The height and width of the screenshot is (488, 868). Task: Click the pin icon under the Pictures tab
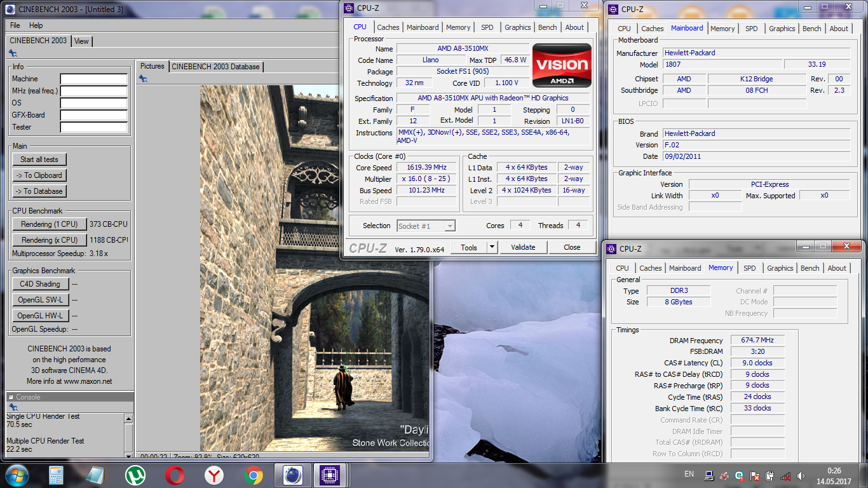143,78
